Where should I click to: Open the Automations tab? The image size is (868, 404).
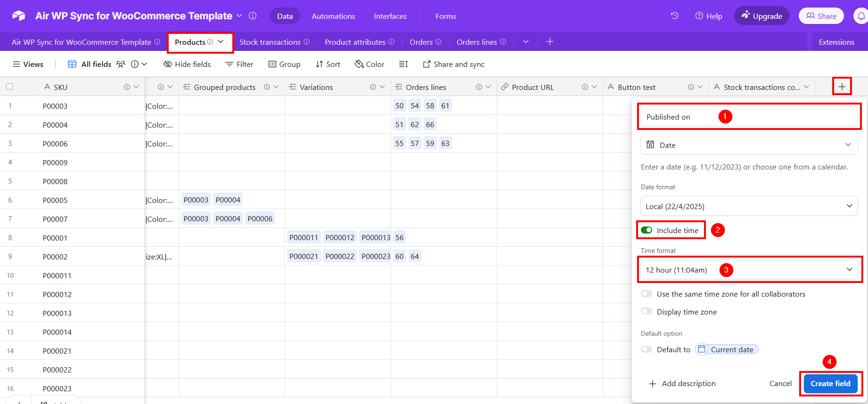(x=333, y=16)
